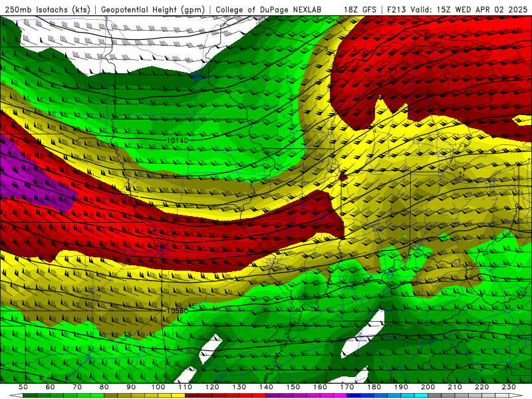Click the '250mb Isotachs (kts)' title text
The width and height of the screenshot is (532, 399).
tap(48, 9)
